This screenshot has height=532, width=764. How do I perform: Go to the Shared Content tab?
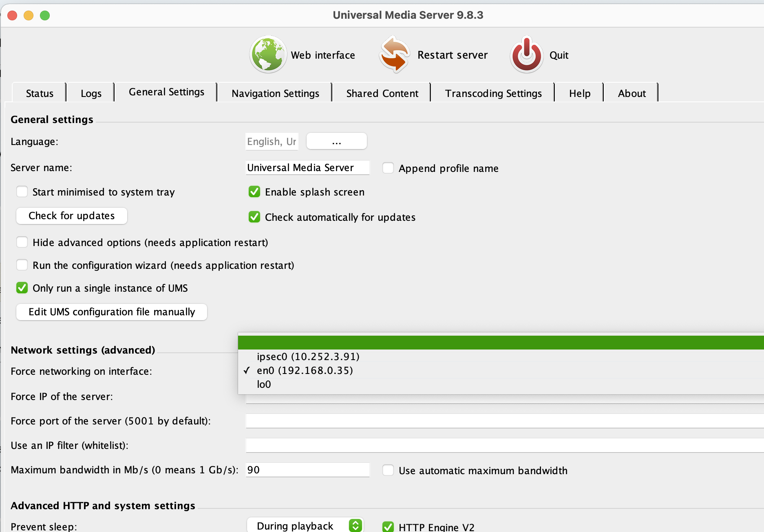tap(382, 93)
